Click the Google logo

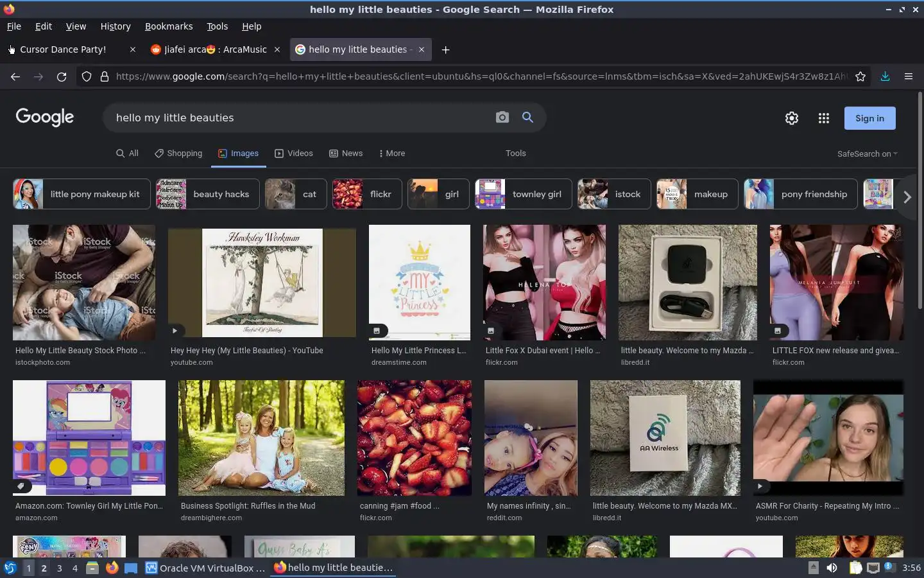click(x=45, y=117)
